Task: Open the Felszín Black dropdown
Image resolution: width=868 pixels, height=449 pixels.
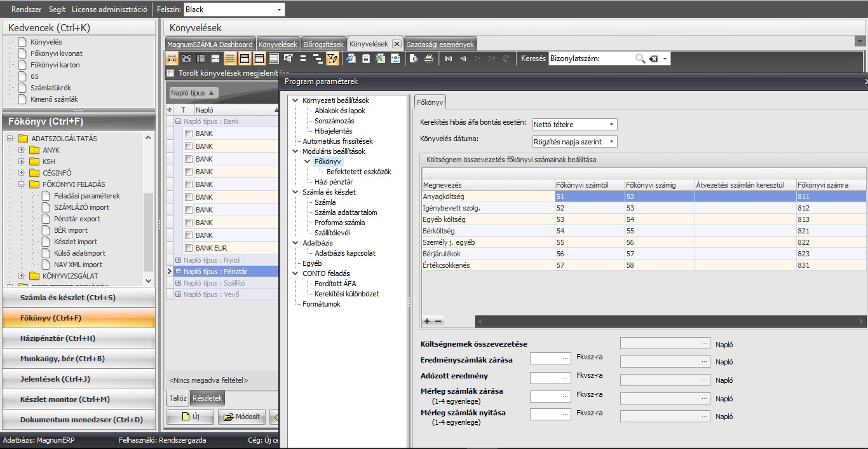Action: (279, 10)
